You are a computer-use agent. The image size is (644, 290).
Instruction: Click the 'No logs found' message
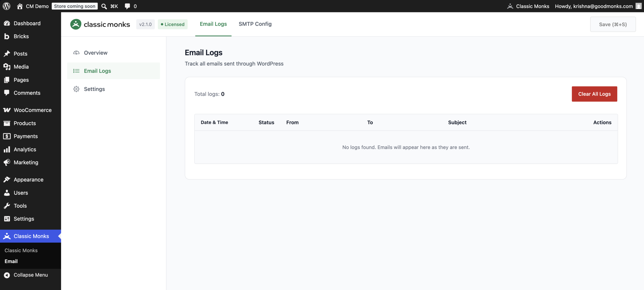point(406,147)
